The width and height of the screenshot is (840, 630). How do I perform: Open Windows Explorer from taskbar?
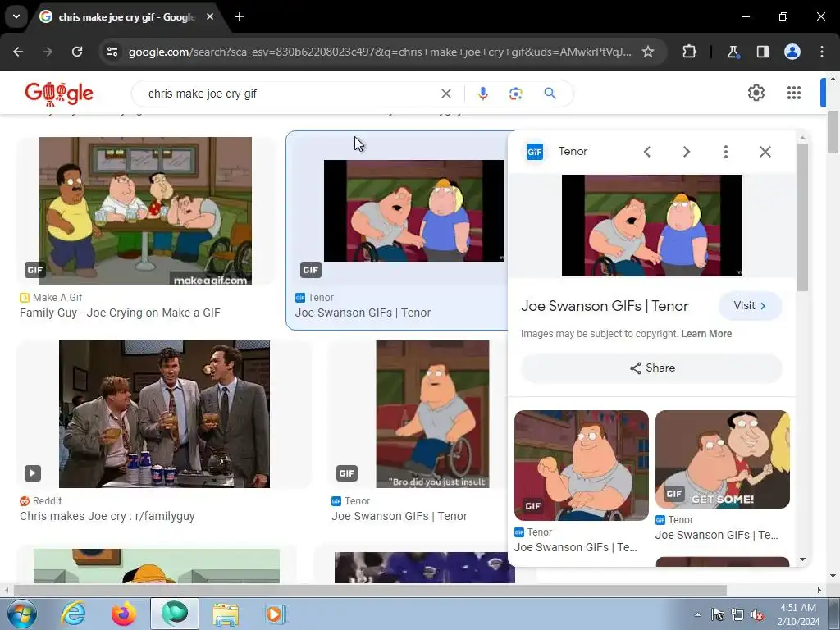[226, 614]
